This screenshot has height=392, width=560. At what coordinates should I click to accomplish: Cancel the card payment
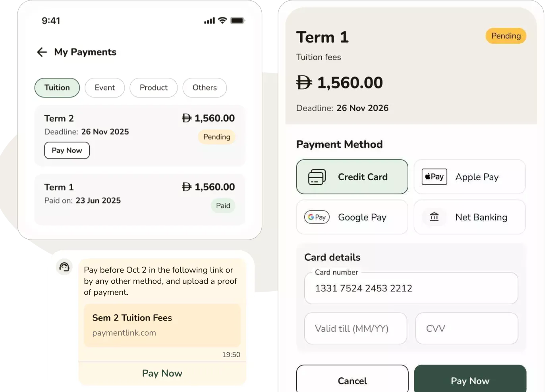(x=352, y=380)
